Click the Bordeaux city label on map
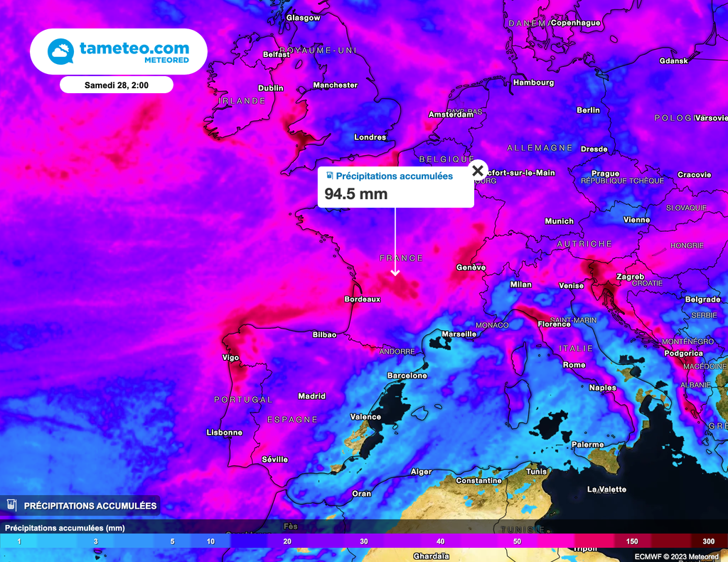 click(x=362, y=299)
